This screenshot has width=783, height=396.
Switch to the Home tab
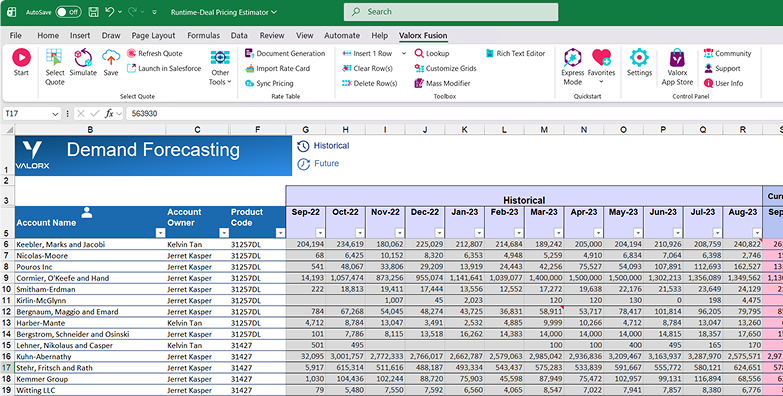(48, 35)
